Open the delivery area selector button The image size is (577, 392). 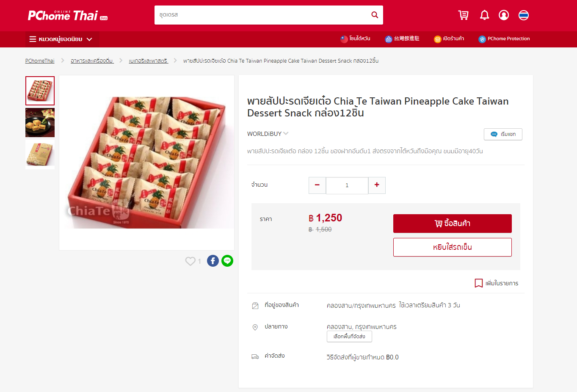pyautogui.click(x=349, y=337)
